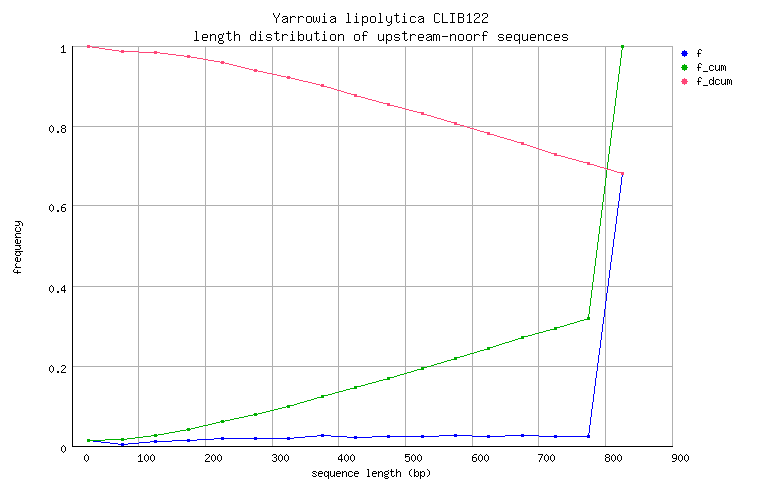Click the green f_cum point before the steep rise

click(588, 319)
